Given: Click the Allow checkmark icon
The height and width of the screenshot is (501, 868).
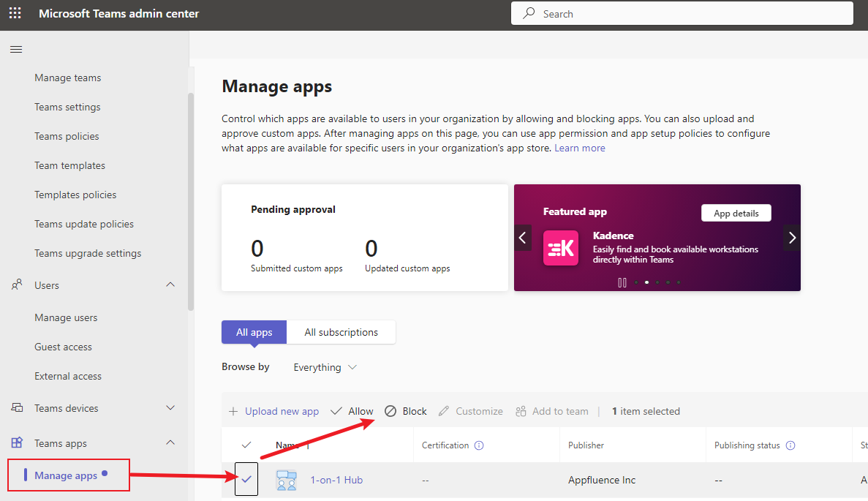Looking at the screenshot, I should [x=336, y=411].
